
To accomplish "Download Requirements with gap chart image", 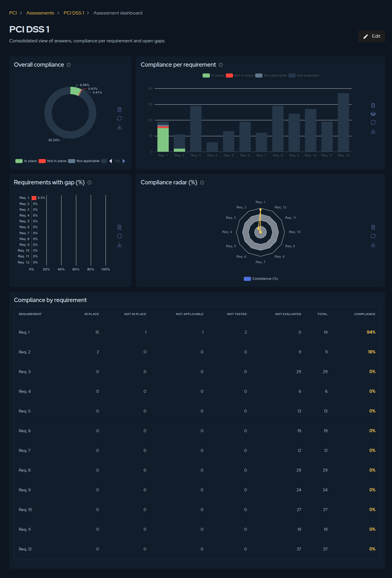I will (x=119, y=245).
